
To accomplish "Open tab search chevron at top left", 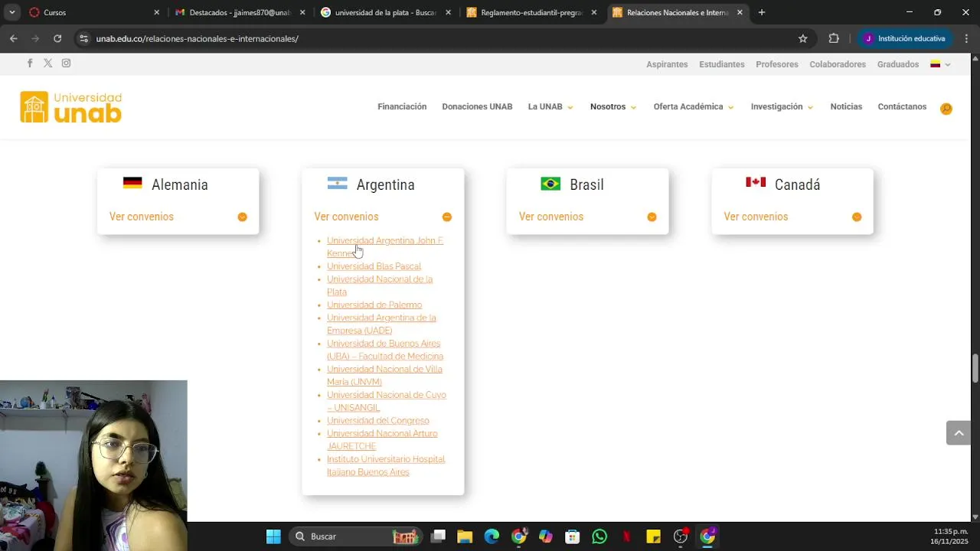I will (x=11, y=12).
